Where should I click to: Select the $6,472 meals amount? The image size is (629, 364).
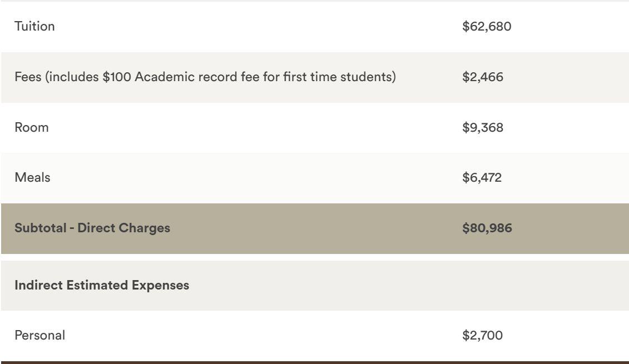pyautogui.click(x=482, y=178)
